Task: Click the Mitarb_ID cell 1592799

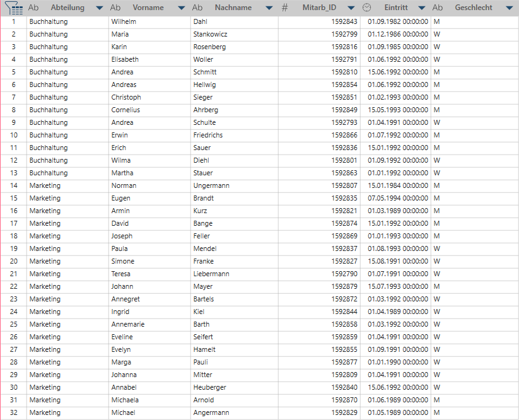Action: point(319,34)
